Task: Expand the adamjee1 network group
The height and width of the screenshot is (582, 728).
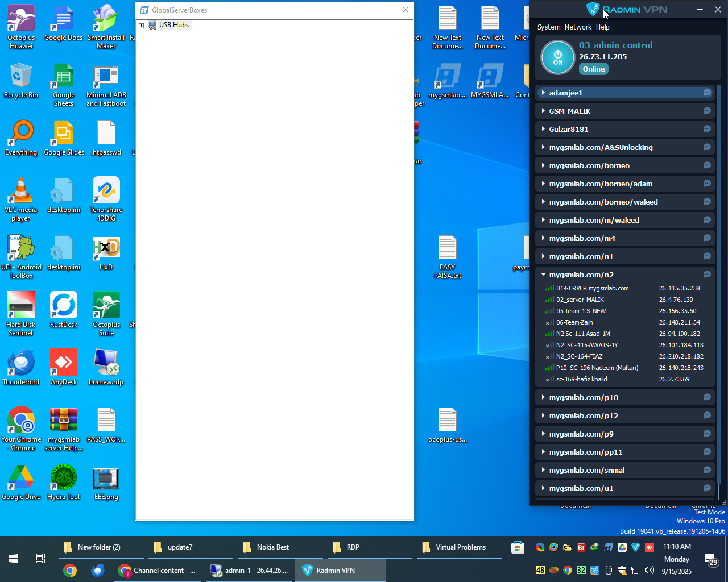Action: pos(544,93)
